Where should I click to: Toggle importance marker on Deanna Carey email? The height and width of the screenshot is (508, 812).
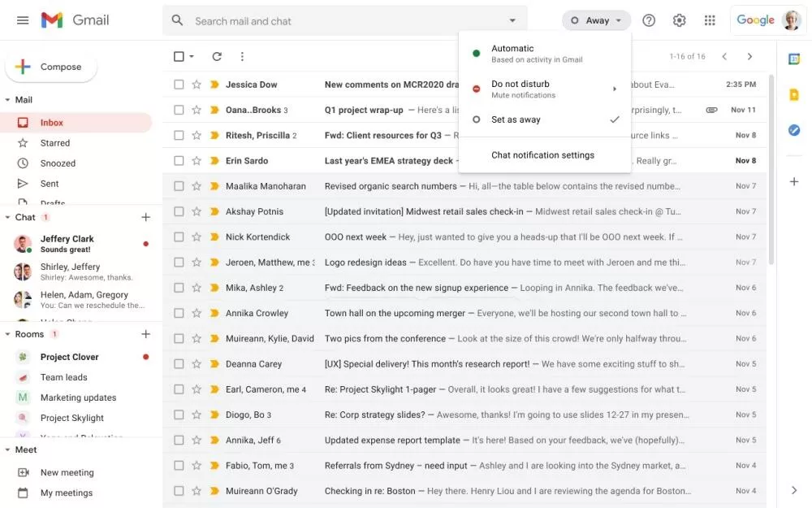point(214,364)
